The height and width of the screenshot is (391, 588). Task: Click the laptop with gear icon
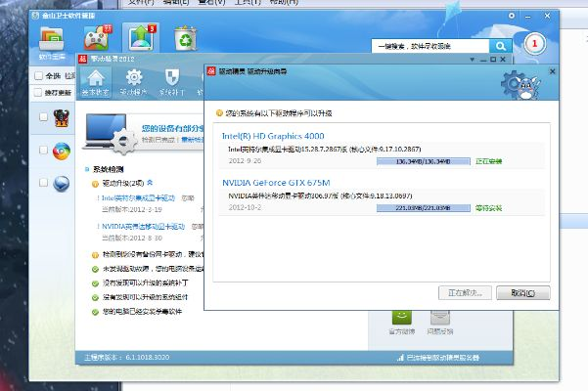111,133
